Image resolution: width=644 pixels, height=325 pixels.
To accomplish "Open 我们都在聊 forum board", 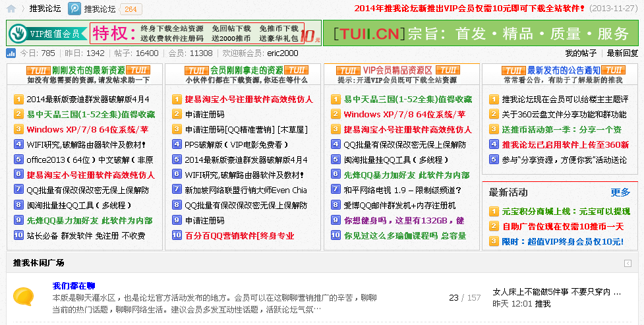I will [x=74, y=285].
